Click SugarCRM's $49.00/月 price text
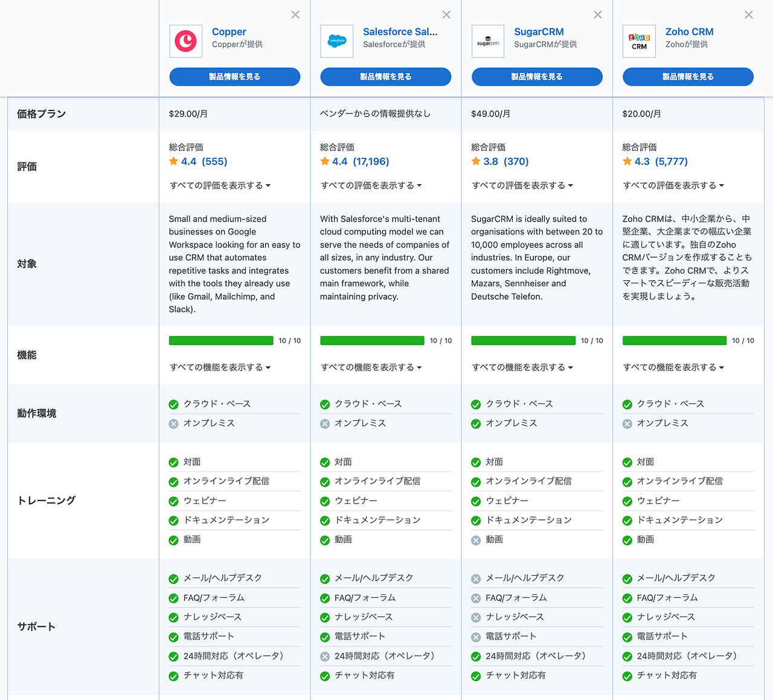This screenshot has width=773, height=700. point(491,114)
